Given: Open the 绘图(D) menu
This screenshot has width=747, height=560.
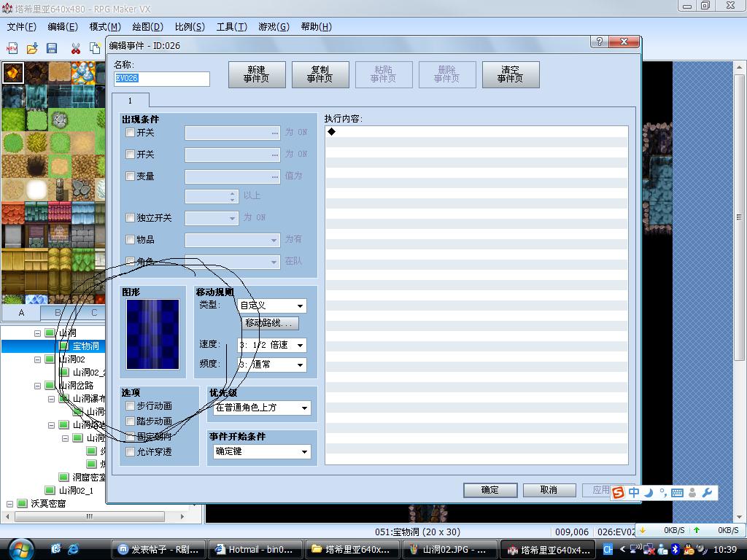Looking at the screenshot, I should (147, 27).
